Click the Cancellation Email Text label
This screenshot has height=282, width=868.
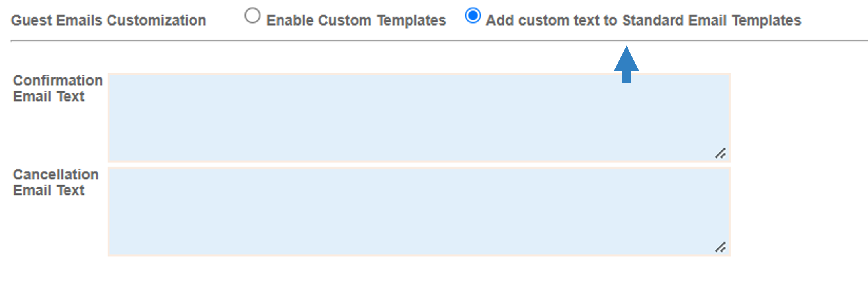(56, 183)
